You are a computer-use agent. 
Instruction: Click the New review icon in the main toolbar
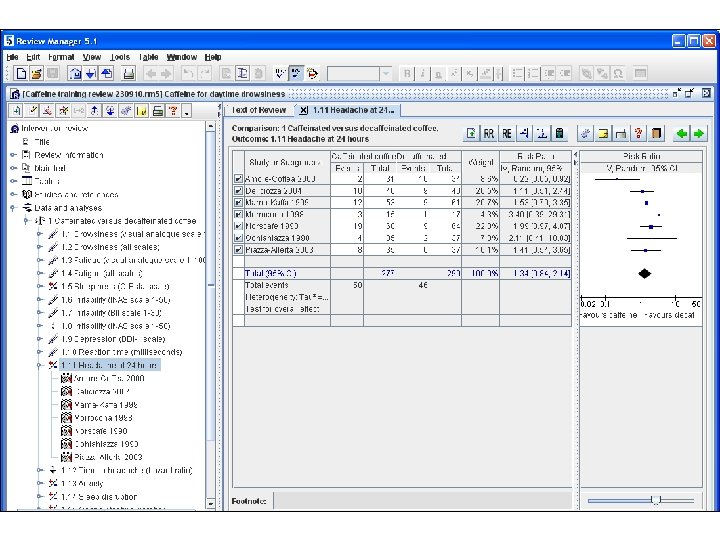coord(21,73)
